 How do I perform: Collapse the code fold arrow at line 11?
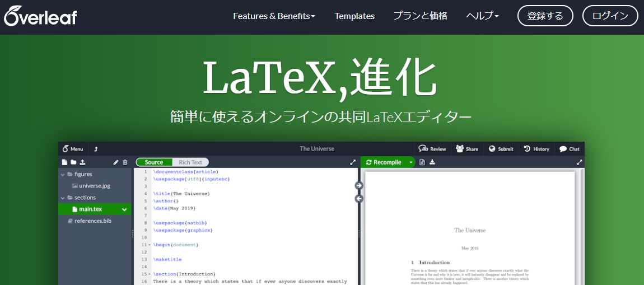click(x=149, y=245)
